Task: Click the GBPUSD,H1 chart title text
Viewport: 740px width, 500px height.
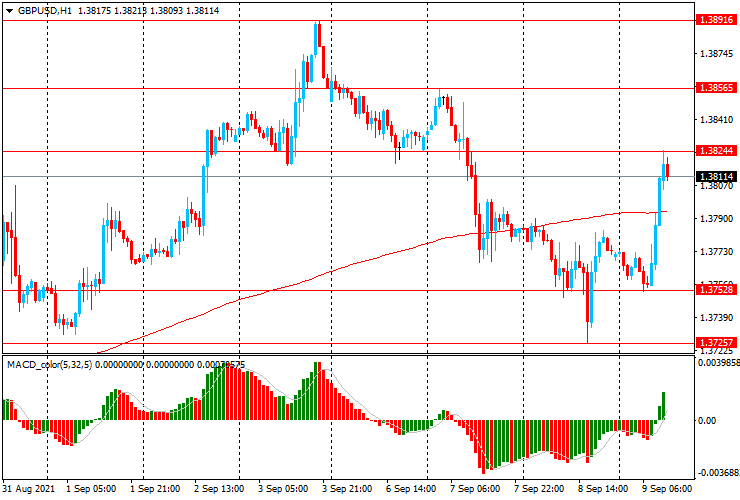Action: [x=44, y=10]
